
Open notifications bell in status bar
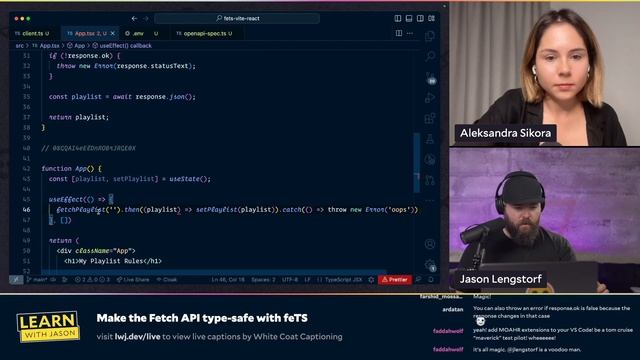click(431, 280)
